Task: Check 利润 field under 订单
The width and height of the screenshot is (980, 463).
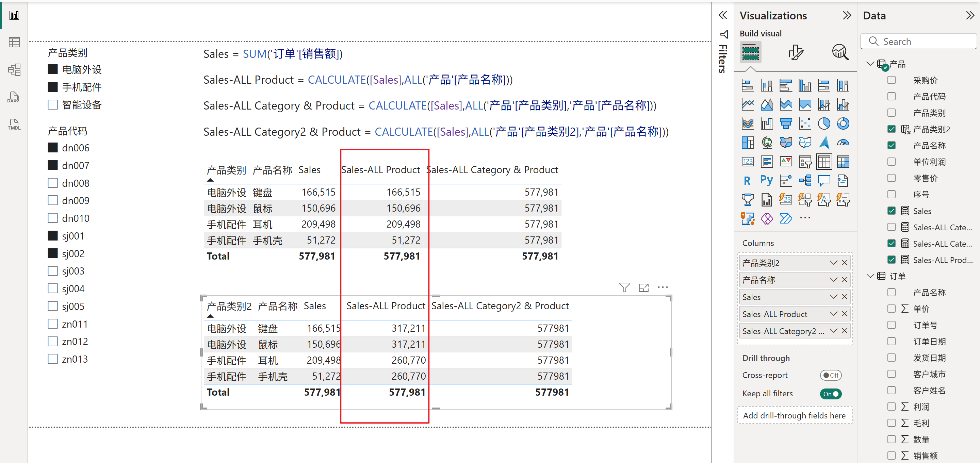Action: click(x=892, y=406)
